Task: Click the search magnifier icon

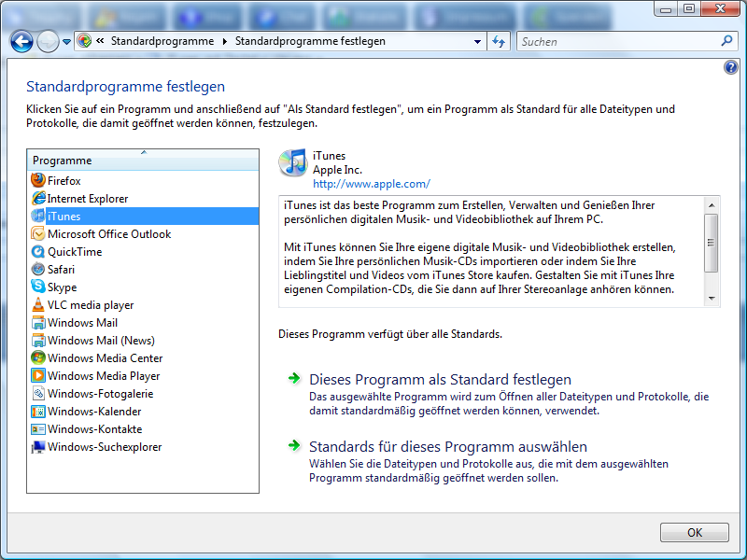Action: [726, 41]
